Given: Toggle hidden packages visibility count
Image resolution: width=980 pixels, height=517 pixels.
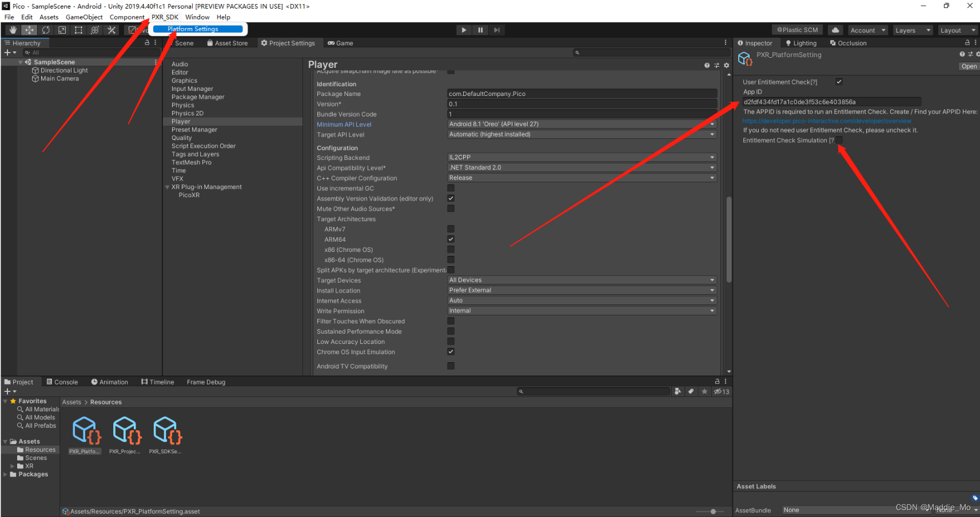Looking at the screenshot, I should click(722, 391).
